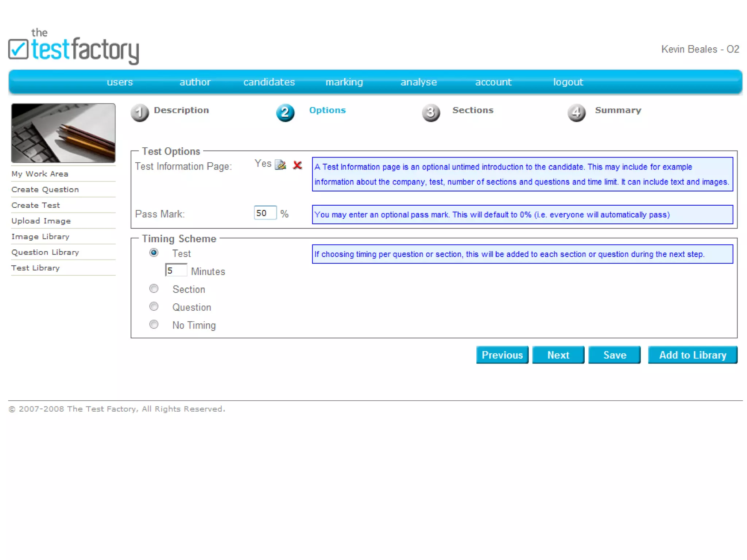Click the Description step label
This screenshot has width=747, height=560.
click(x=181, y=110)
